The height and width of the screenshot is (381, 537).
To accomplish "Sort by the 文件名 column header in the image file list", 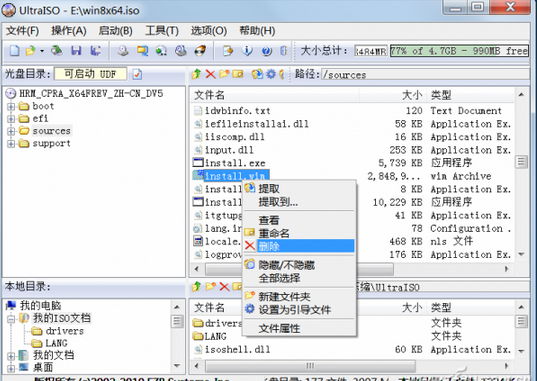I will (276, 95).
